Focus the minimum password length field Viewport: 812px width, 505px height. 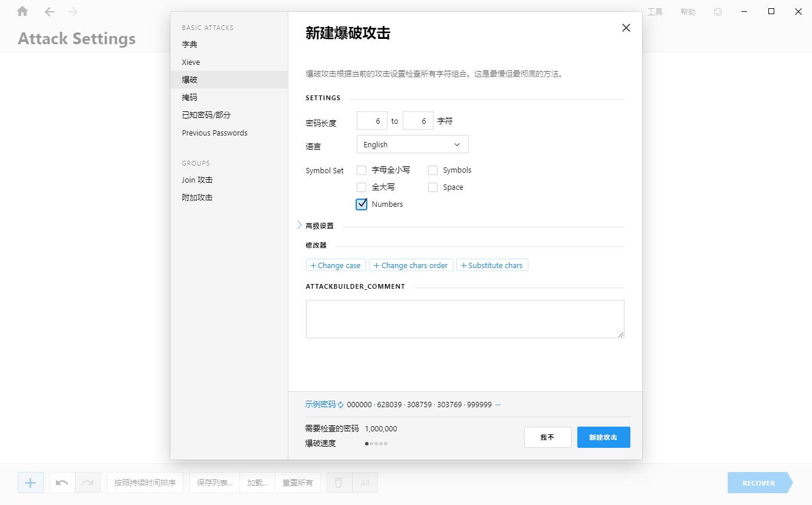(x=372, y=121)
